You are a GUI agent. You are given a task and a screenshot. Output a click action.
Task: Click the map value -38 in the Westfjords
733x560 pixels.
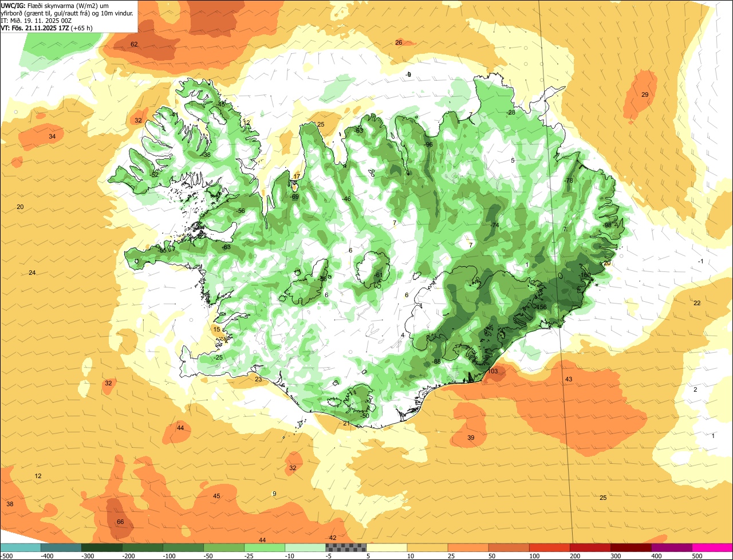click(x=206, y=155)
